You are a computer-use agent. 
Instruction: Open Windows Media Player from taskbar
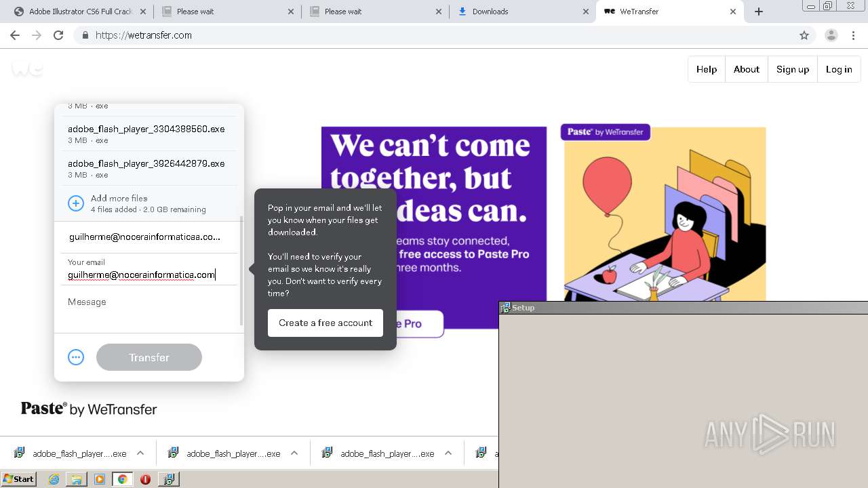point(100,479)
